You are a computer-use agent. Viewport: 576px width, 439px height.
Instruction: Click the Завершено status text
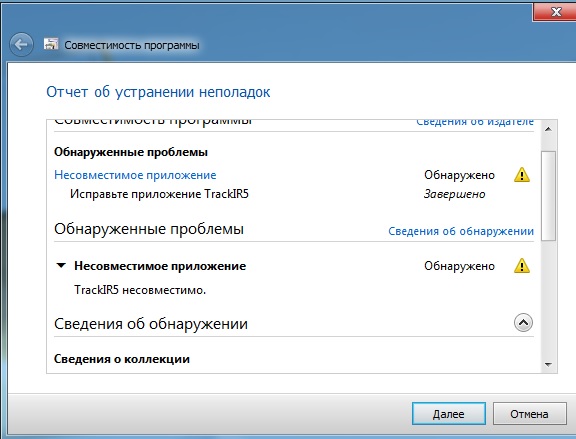pyautogui.click(x=454, y=194)
